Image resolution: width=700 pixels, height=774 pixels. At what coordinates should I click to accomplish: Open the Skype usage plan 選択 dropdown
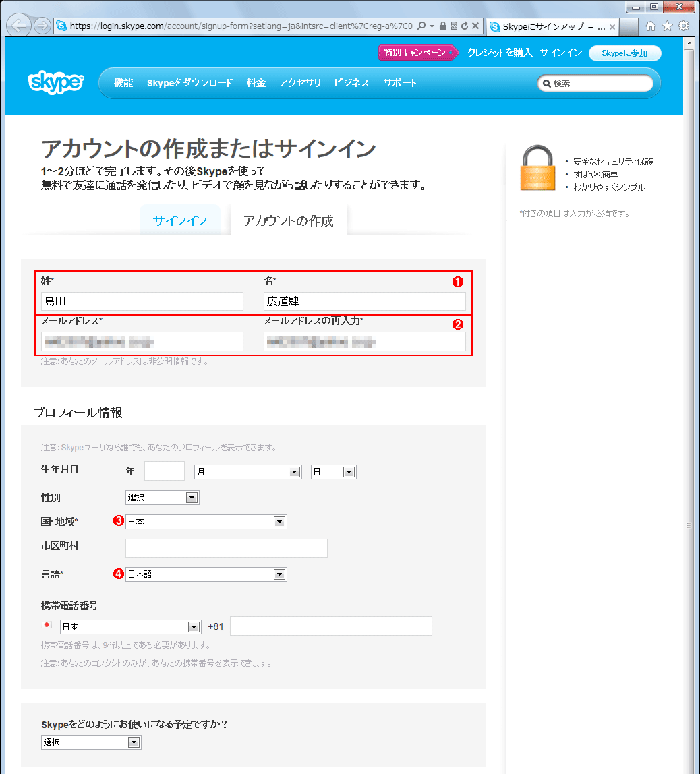click(x=91, y=742)
